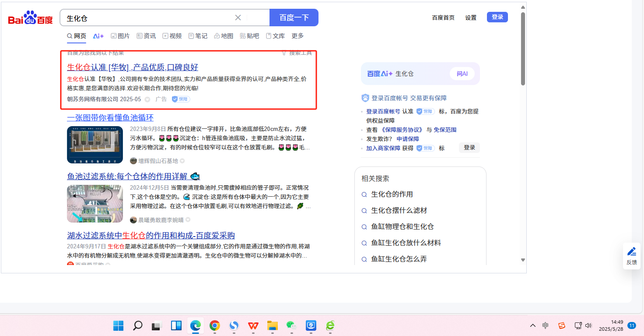Image resolution: width=644 pixels, height=336 pixels.
Task: Open WeChat from the taskbar
Action: point(291,325)
